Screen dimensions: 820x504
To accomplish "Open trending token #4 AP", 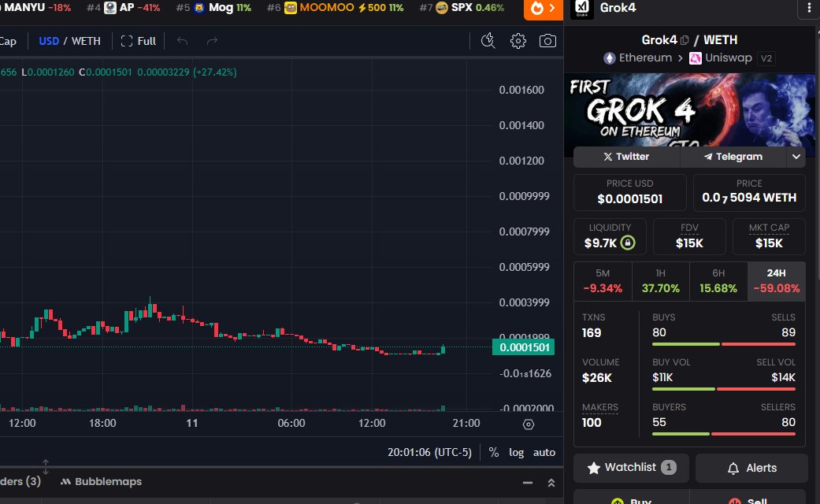I will pos(123,8).
